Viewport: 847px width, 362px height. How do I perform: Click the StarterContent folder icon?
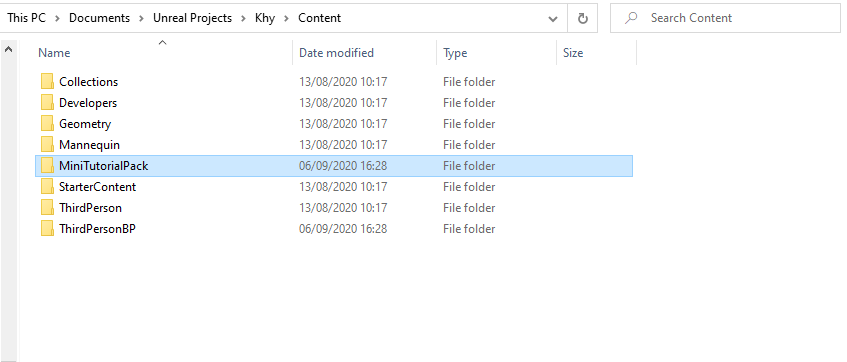tap(48, 187)
